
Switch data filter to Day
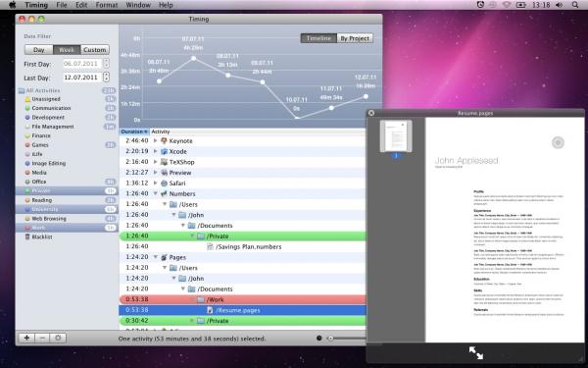38,50
